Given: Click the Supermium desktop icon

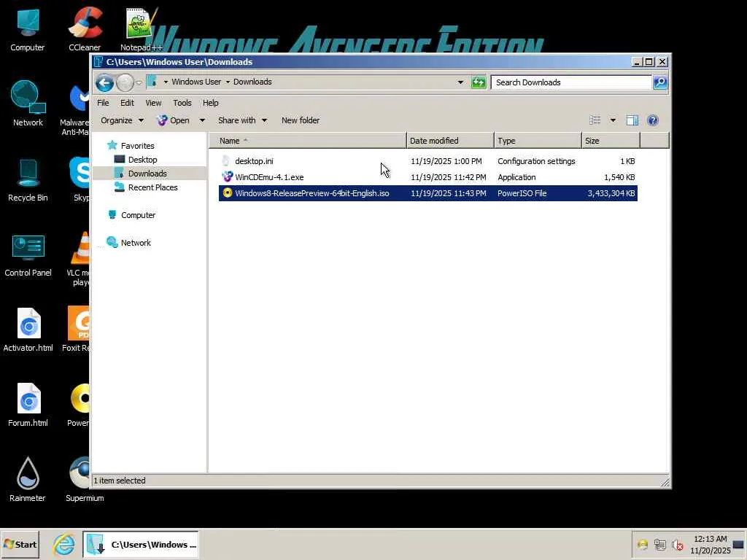Looking at the screenshot, I should [x=85, y=480].
